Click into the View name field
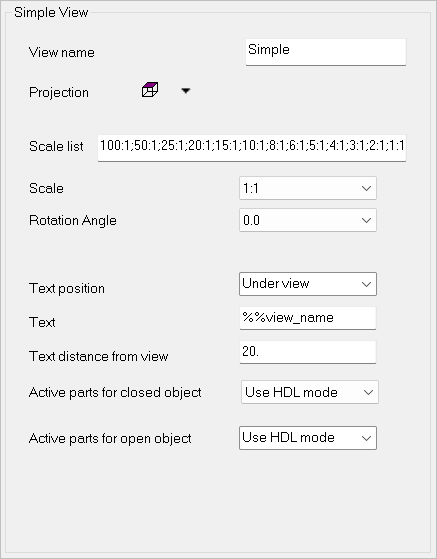Viewport: 437px width, 559px height. tap(325, 52)
